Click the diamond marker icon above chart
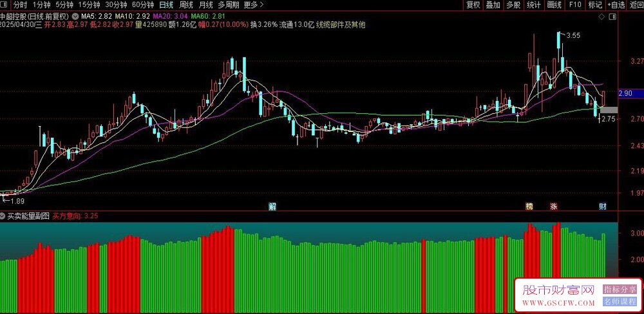The height and width of the screenshot is (314, 644). 601,17
